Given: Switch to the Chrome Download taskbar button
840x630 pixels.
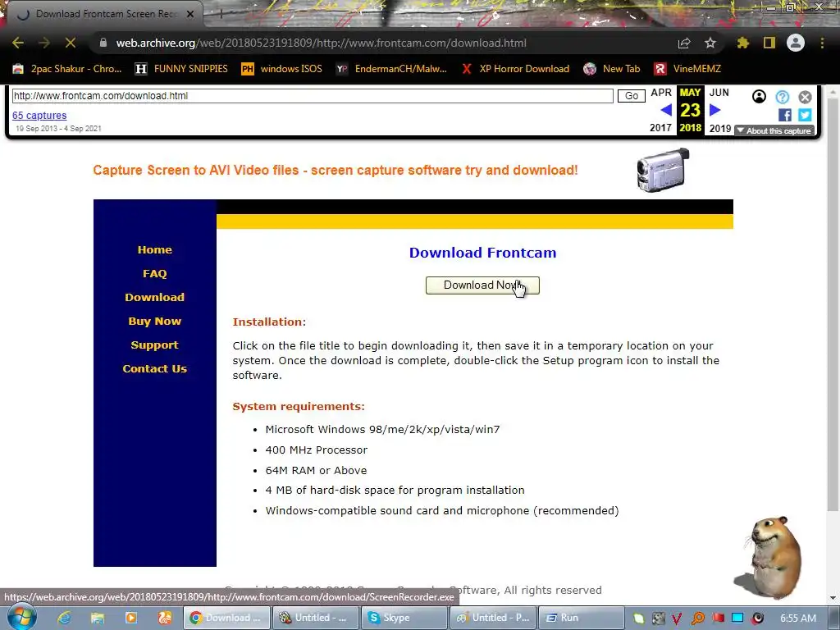Looking at the screenshot, I should (227, 618).
